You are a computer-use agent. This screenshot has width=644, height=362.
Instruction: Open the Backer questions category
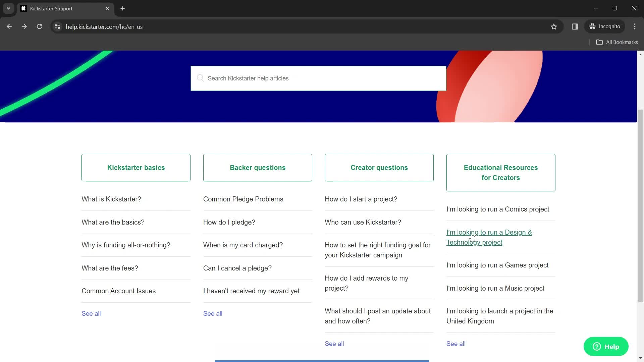click(258, 168)
